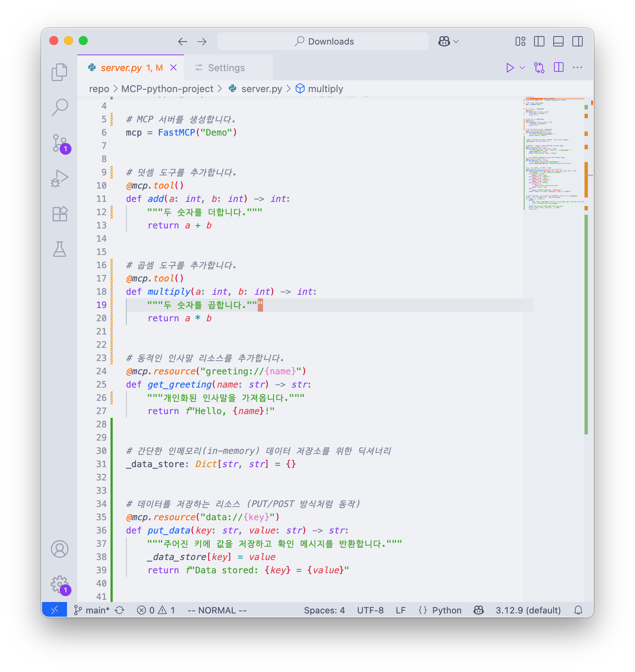Toggle the bottom panel
Viewport: 635px width, 672px height.
pyautogui.click(x=558, y=42)
